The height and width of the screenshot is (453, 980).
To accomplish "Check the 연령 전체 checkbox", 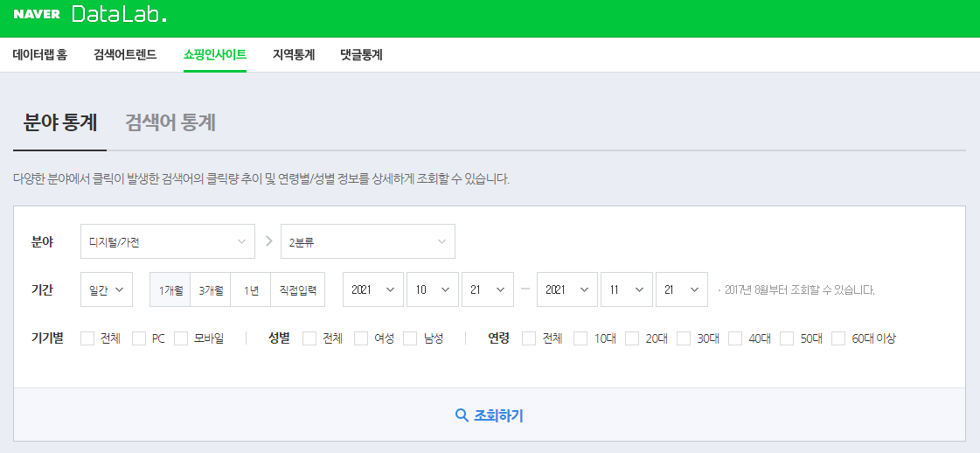I will point(529,338).
